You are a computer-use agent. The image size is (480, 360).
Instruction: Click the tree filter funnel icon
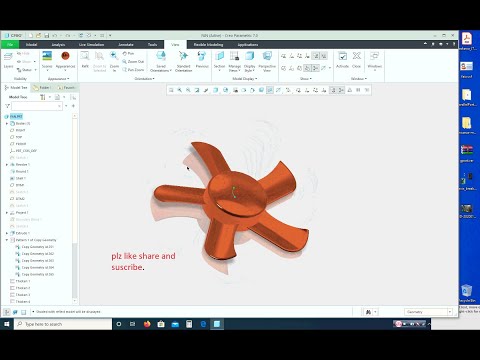pyautogui.click(x=7, y=106)
